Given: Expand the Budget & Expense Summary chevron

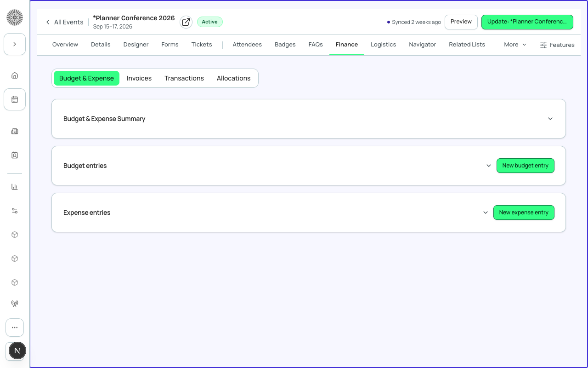Looking at the screenshot, I should (550, 119).
